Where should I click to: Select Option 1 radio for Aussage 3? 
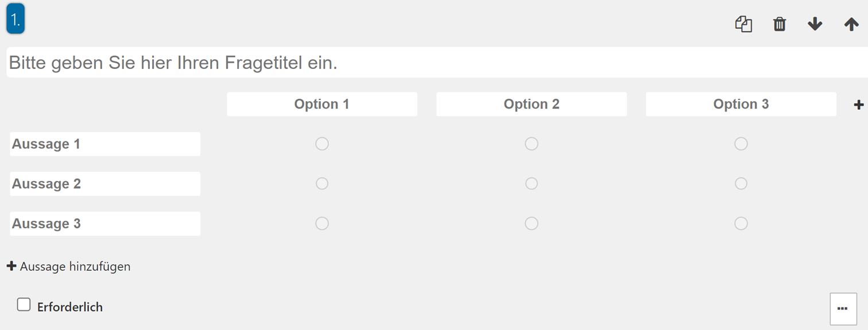[322, 223]
